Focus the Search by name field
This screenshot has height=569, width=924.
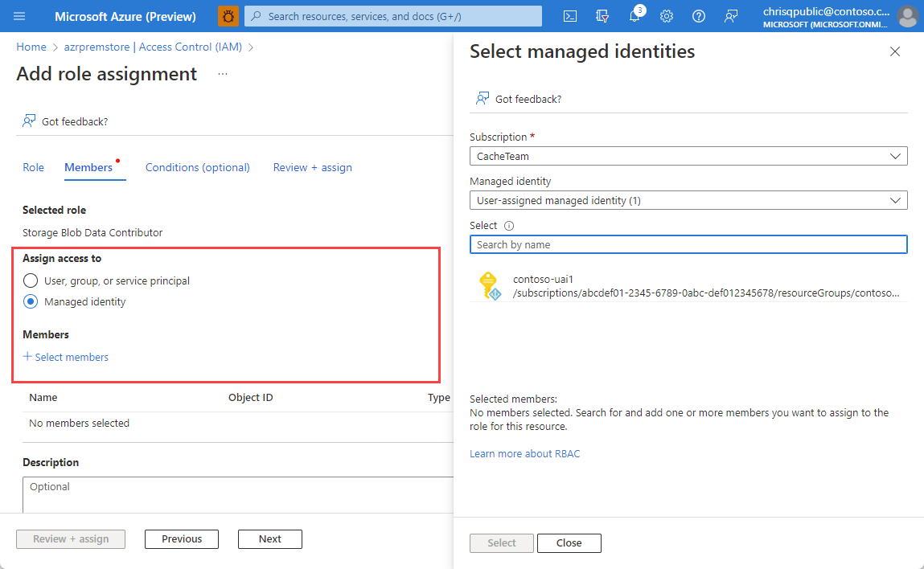point(688,244)
